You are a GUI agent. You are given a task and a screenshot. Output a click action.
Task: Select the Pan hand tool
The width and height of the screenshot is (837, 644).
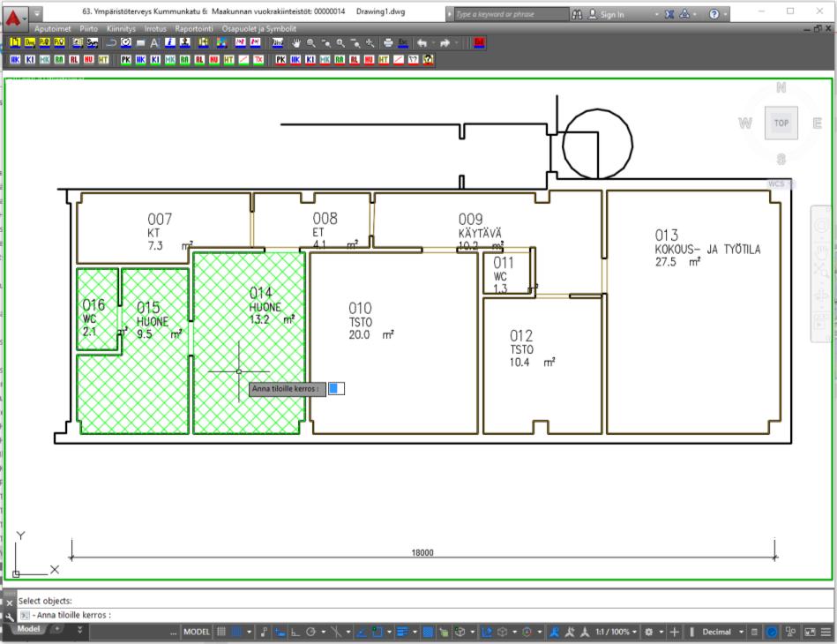295,42
